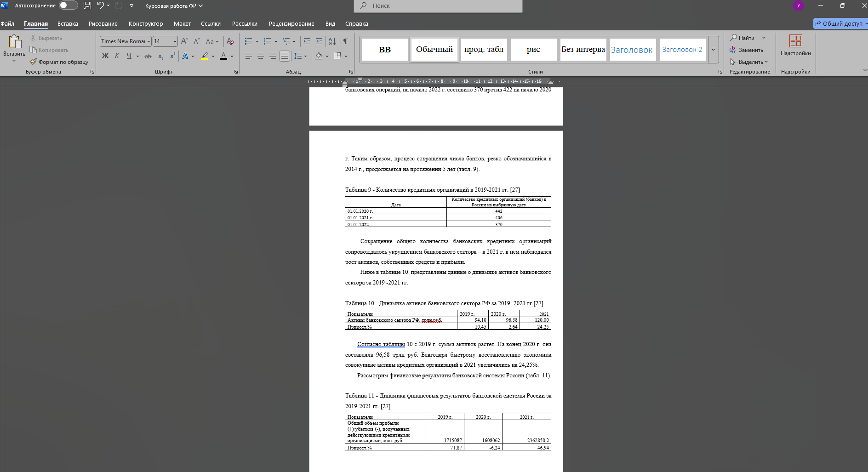Click the Paste (Вставить) clipboard icon
Viewport: 868px width, 472px height.
(x=14, y=42)
